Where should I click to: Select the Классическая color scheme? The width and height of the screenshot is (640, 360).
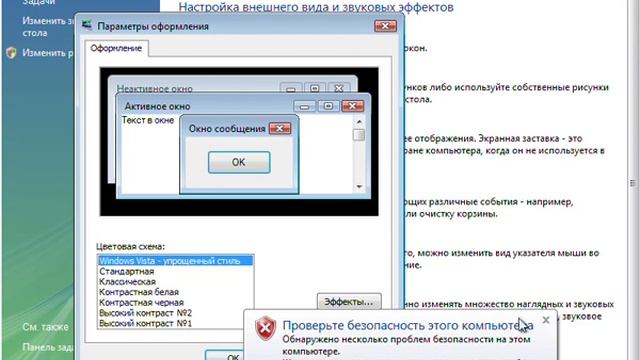click(x=127, y=282)
